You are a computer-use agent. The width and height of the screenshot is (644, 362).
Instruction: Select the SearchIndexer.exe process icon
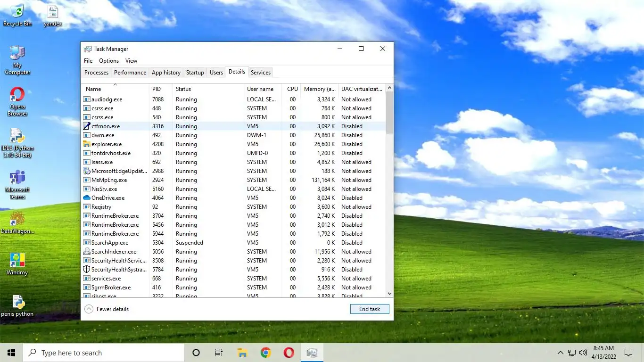pos(87,252)
